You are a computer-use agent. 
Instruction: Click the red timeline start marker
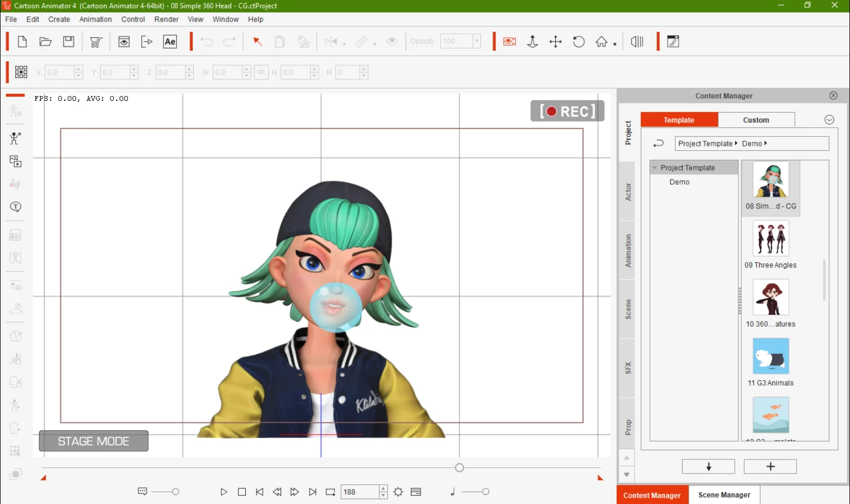tap(43, 478)
